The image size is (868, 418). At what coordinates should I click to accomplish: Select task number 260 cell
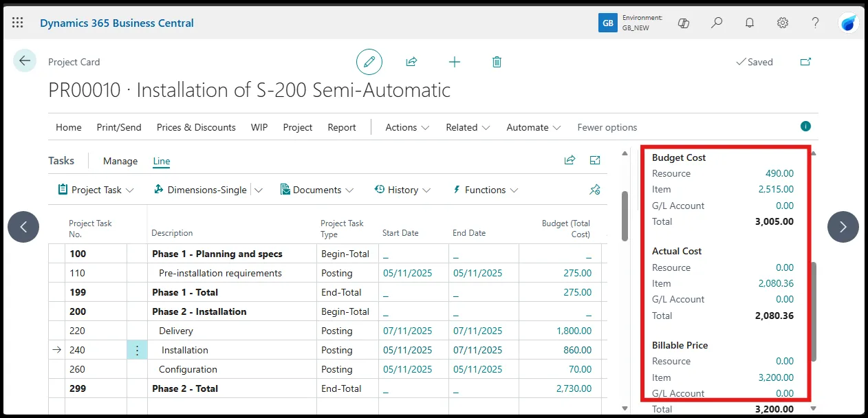(77, 369)
